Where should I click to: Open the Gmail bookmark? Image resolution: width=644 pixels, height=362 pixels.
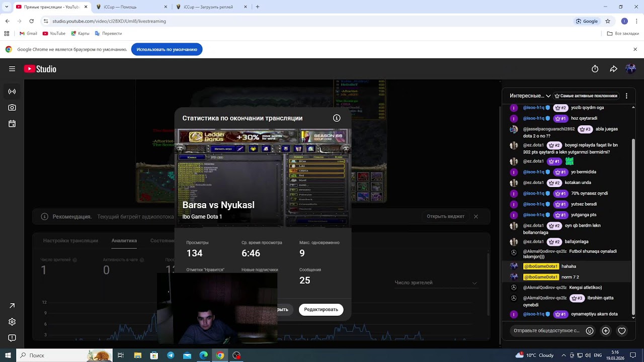pyautogui.click(x=28, y=34)
